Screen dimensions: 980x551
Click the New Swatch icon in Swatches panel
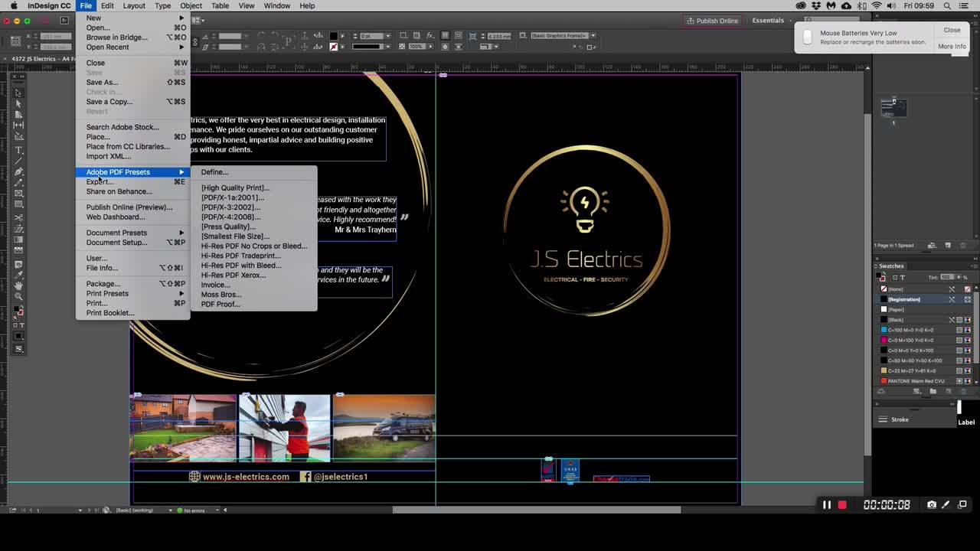pos(948,391)
